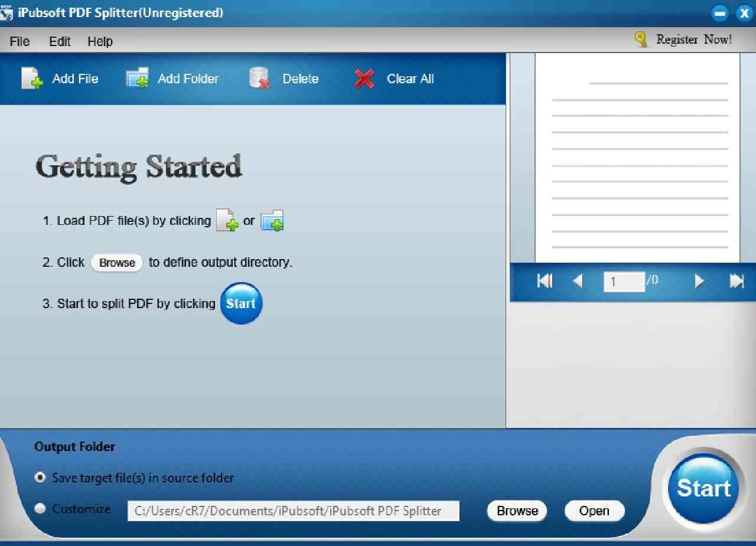
Task: Click the Delete toolbar icon
Action: click(260, 79)
